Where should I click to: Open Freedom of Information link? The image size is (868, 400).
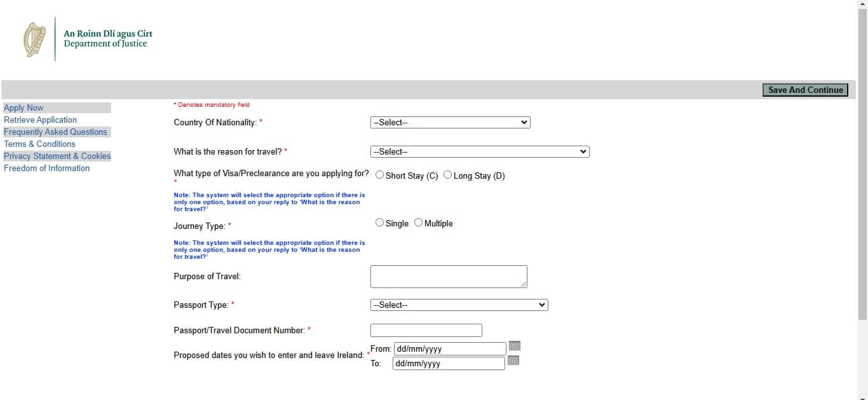(46, 168)
